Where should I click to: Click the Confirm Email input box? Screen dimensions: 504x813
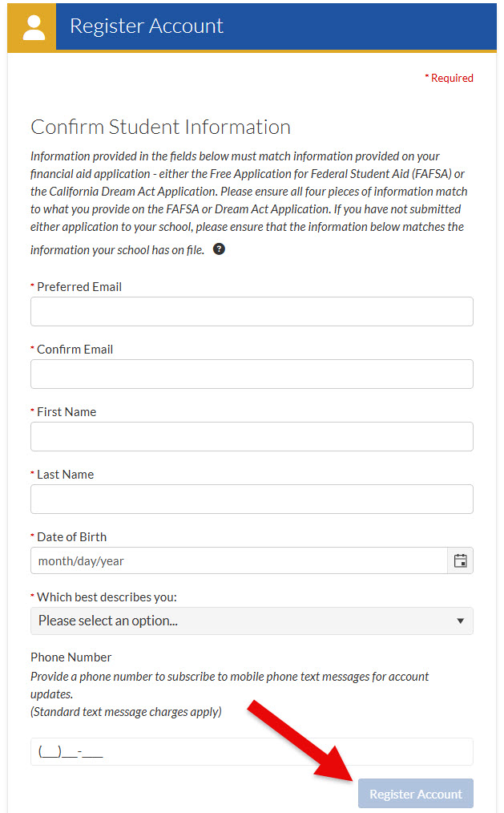click(252, 374)
